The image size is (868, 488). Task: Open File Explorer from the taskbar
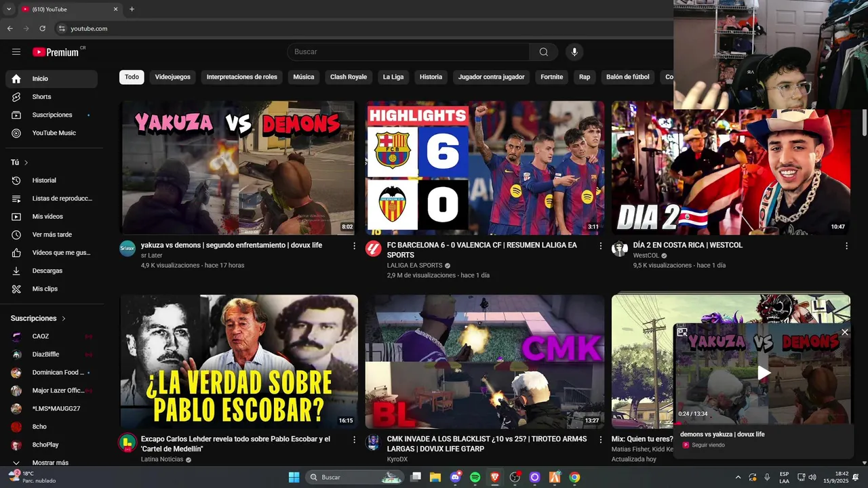(435, 477)
